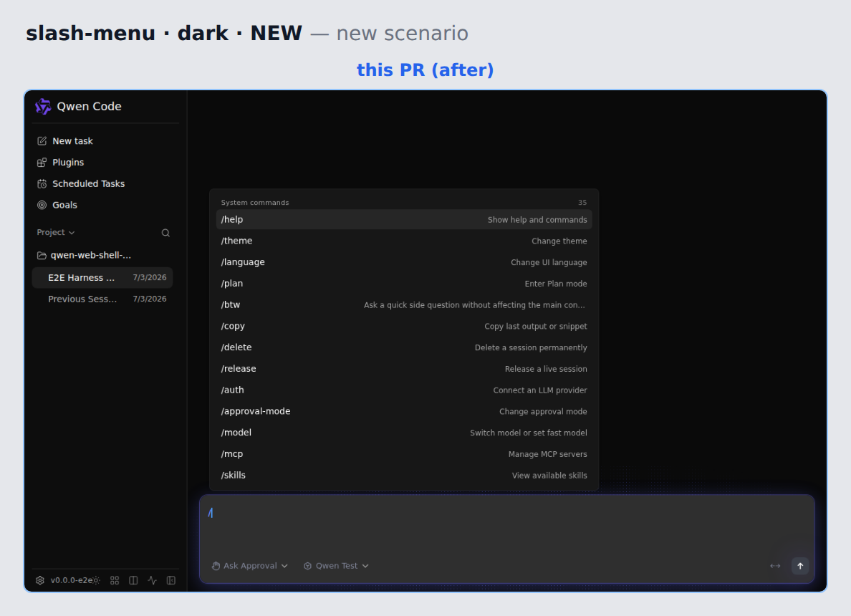Click the System commands header label
The image size is (851, 616).
(x=255, y=203)
